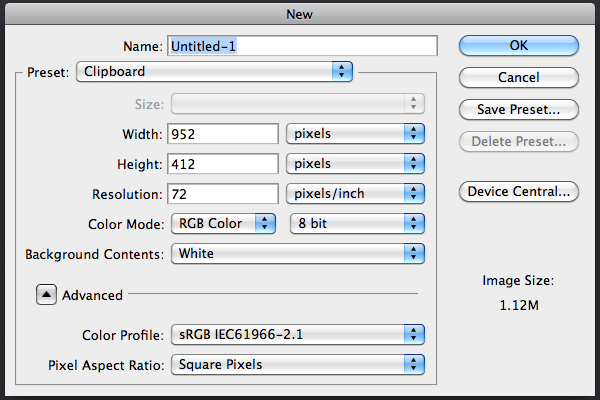Collapse the Advanced section triangle button

click(46, 294)
